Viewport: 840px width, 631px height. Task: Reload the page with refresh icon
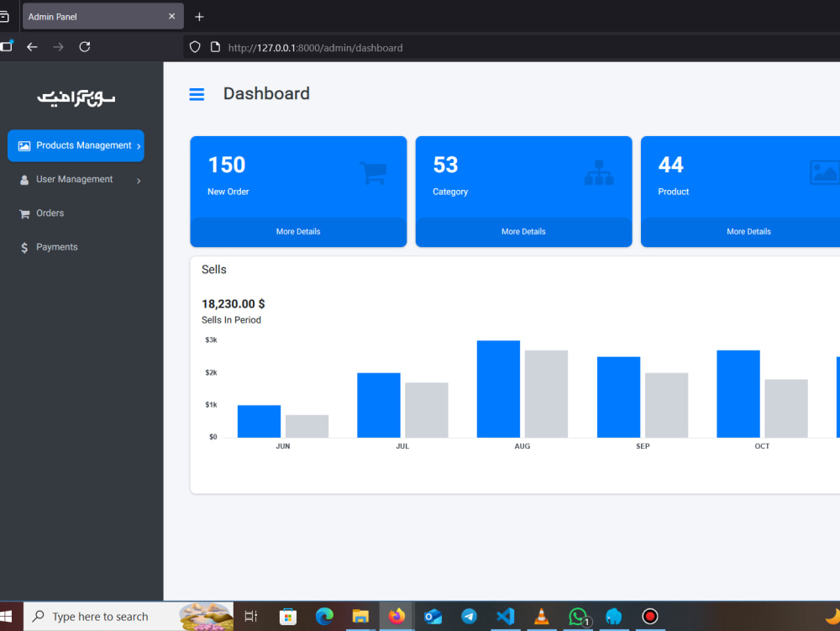point(85,47)
